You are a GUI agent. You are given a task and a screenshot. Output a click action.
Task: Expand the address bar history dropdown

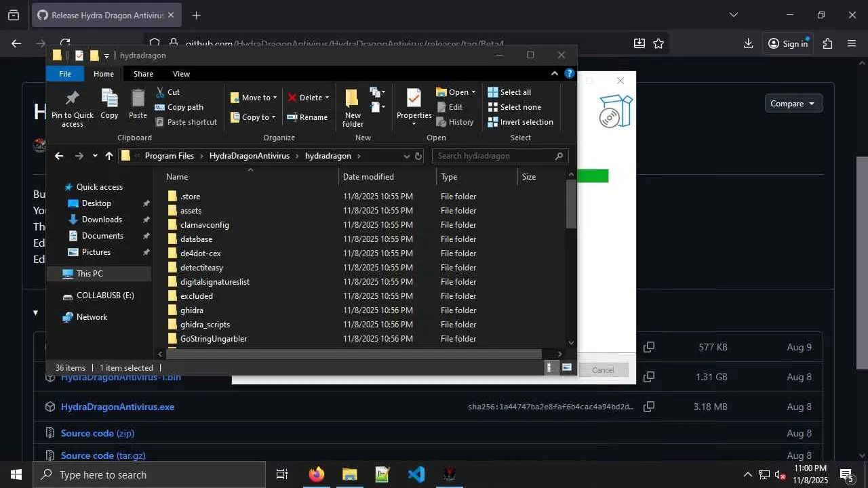[407, 156]
